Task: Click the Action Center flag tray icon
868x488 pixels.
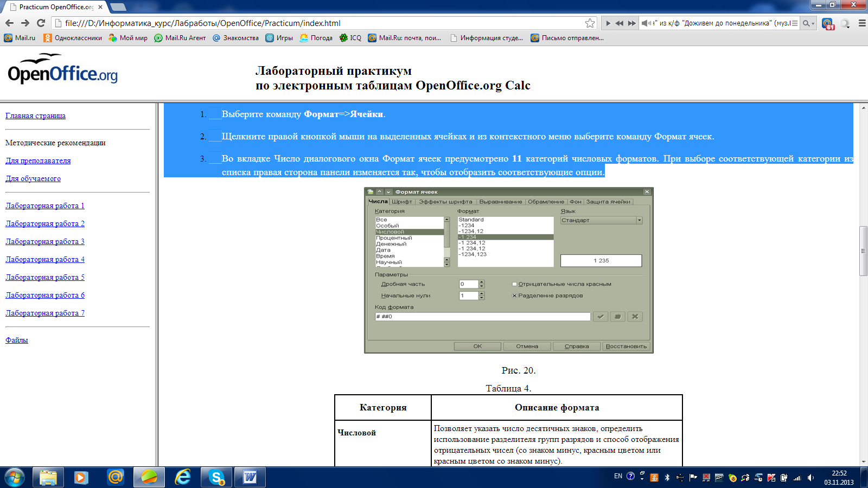Action: tap(693, 478)
